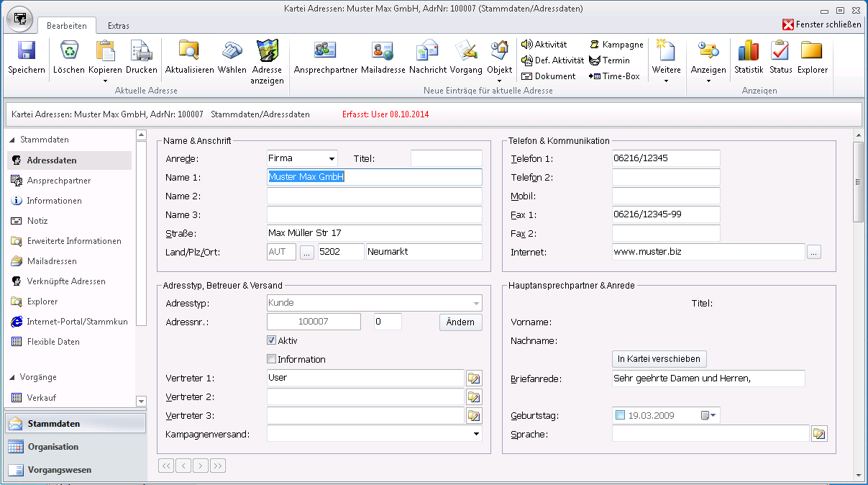Screen dimensions: 868x485
Task: Add a new Aktivität
Action: coord(544,45)
